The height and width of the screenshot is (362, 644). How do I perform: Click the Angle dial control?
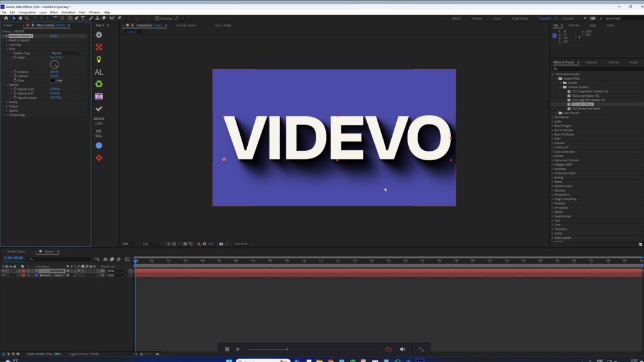click(54, 65)
